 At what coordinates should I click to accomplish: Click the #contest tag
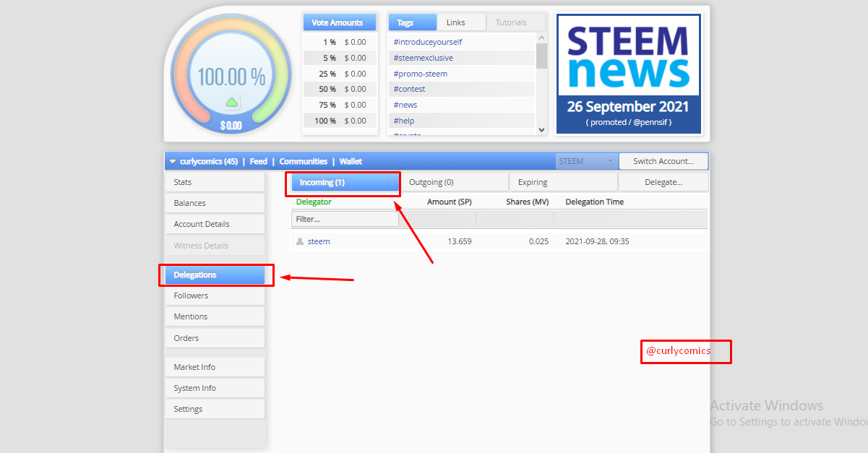coord(409,89)
